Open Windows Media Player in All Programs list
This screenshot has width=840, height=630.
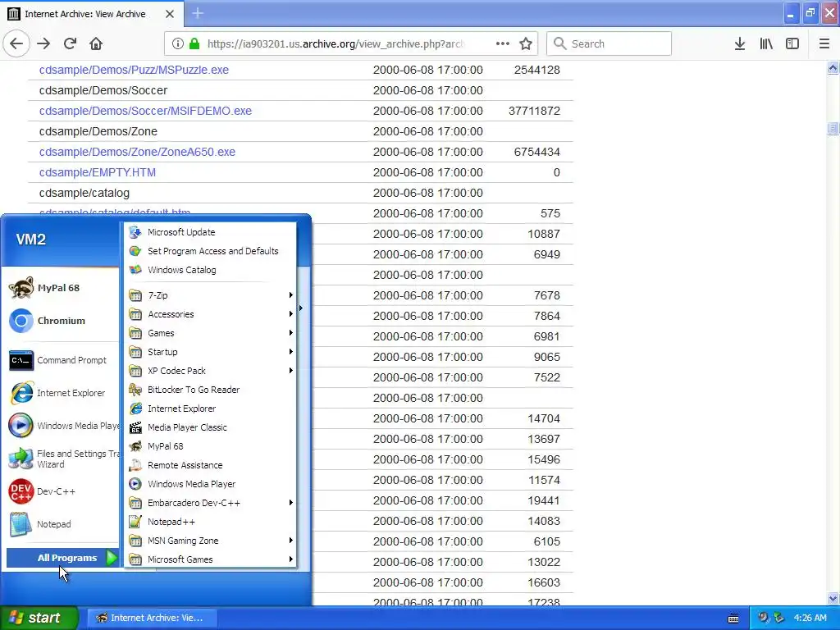210,484
